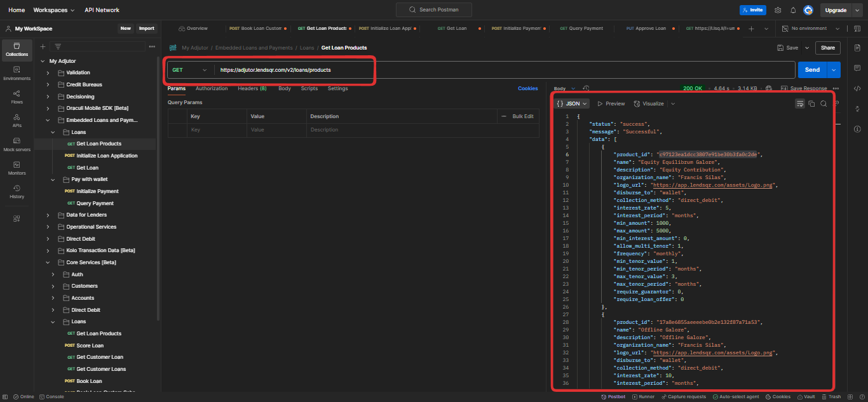The image size is (868, 402).
Task: Switch to the request Body tab
Action: [285, 88]
